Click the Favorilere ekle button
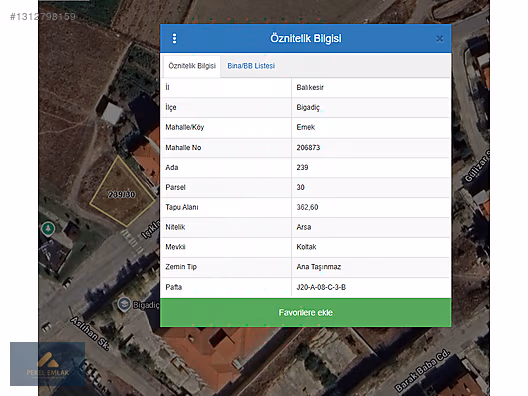Screen dimensions: 528x396 pos(305,312)
